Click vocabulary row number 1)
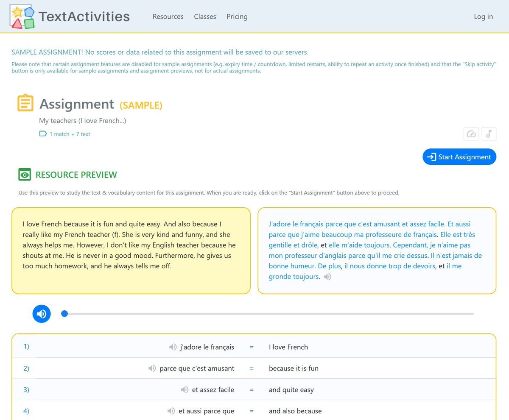Image resolution: width=509 pixels, height=420 pixels. (26, 347)
